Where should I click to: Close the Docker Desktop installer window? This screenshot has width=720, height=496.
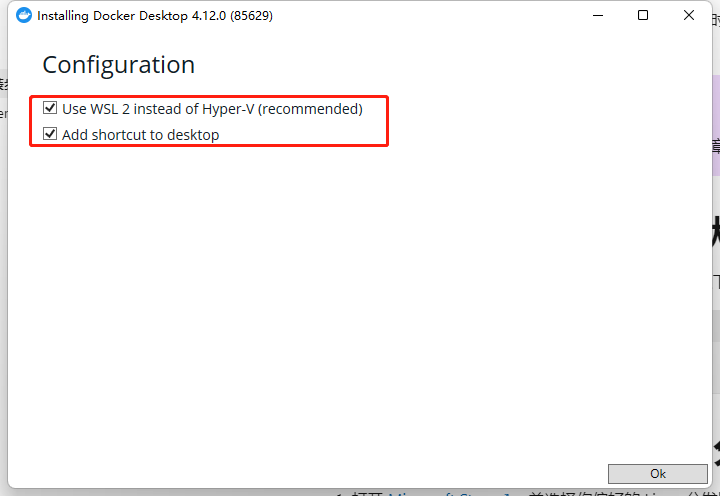coord(689,15)
